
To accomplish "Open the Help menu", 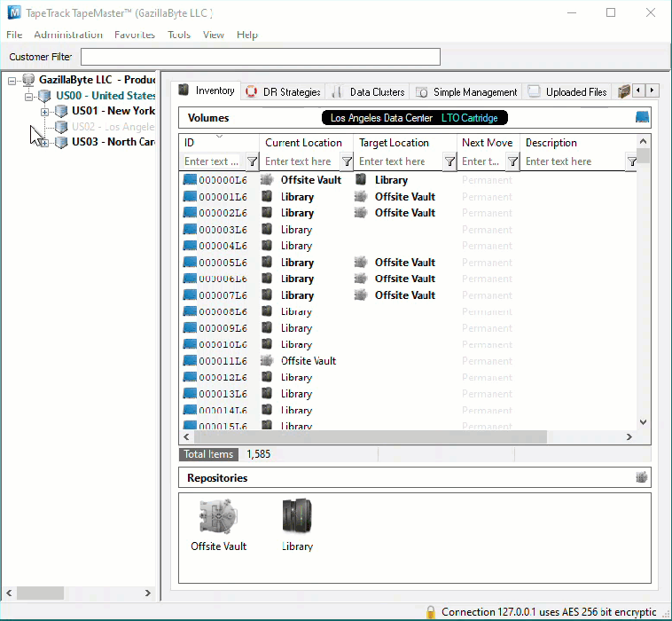I will pos(247,35).
